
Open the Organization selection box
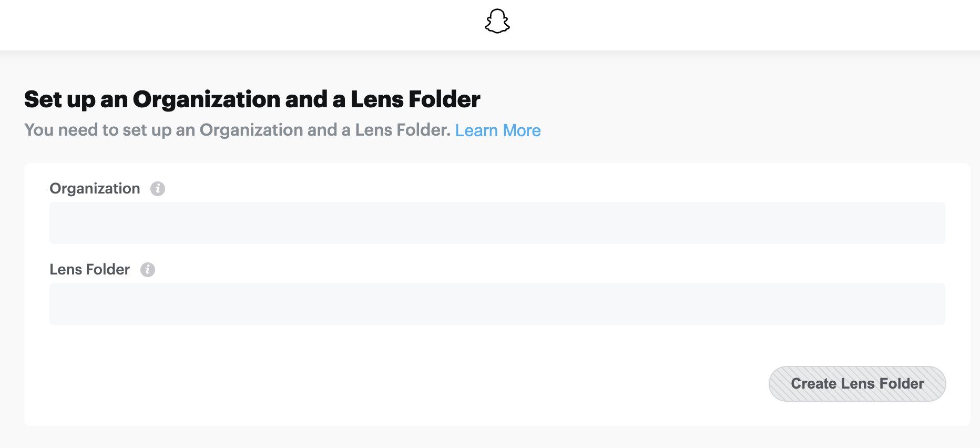[x=497, y=223]
